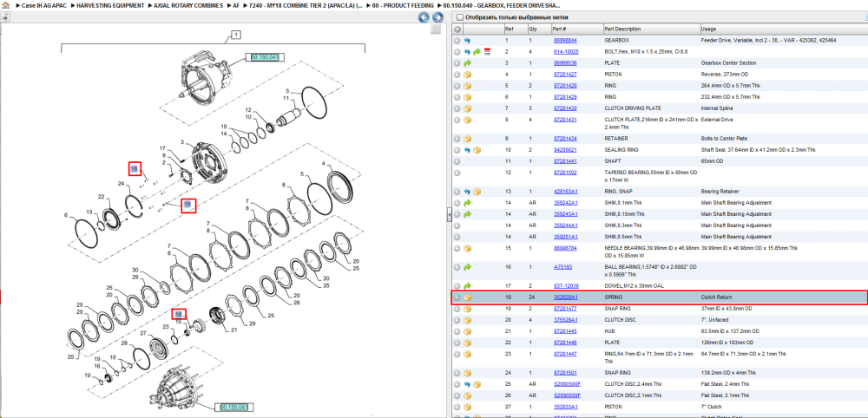Click callout 21 in the diagram
Image resolution: width=868 pixels, height=418 pixels.
coord(233,330)
